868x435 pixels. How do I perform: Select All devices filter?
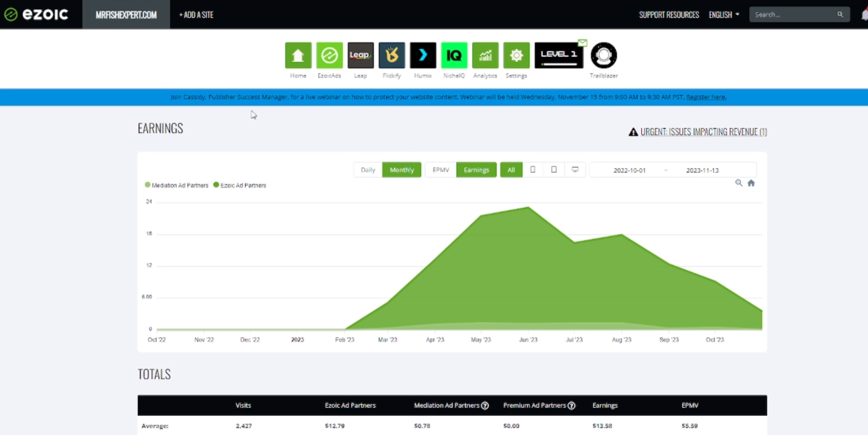(511, 170)
